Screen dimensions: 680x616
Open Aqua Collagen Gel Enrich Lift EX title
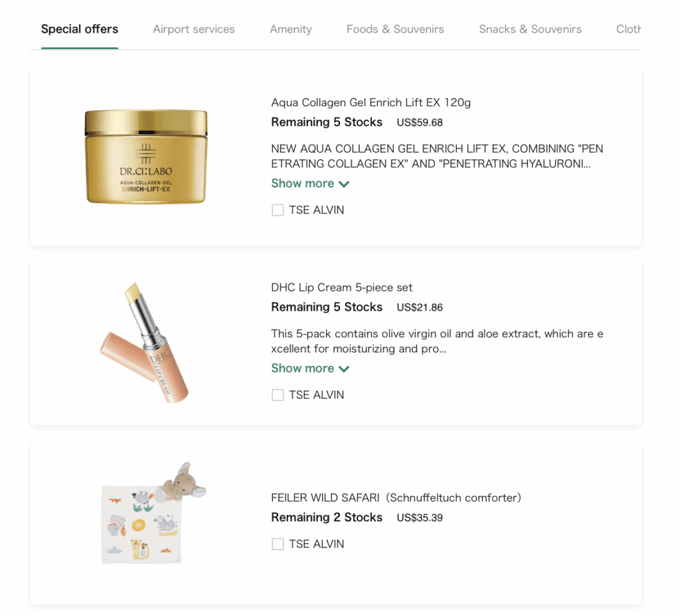pyautogui.click(x=371, y=103)
